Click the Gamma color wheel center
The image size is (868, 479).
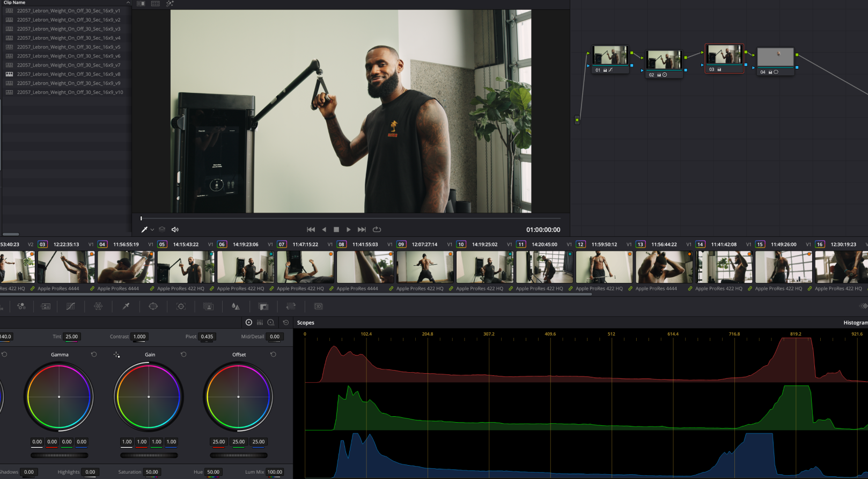tap(59, 397)
